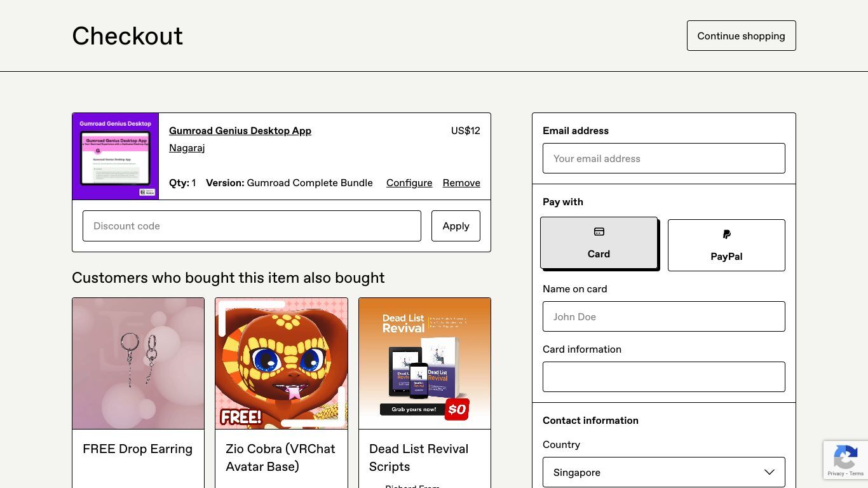The image size is (868, 488).
Task: Select Card as payment method
Action: click(599, 243)
